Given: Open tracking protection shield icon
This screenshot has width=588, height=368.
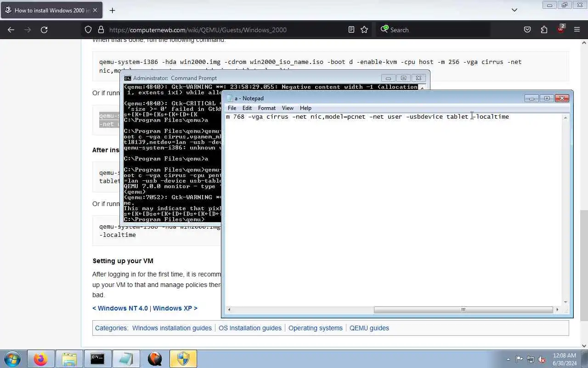Looking at the screenshot, I should [88, 29].
